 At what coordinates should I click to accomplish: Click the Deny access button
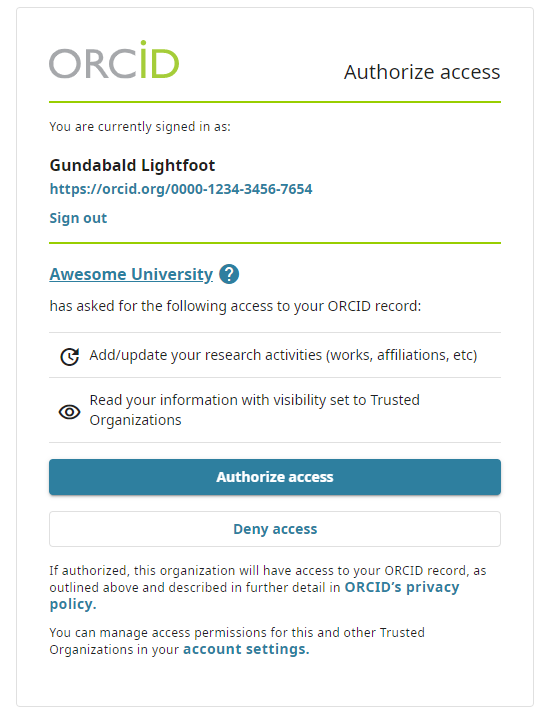coord(275,529)
